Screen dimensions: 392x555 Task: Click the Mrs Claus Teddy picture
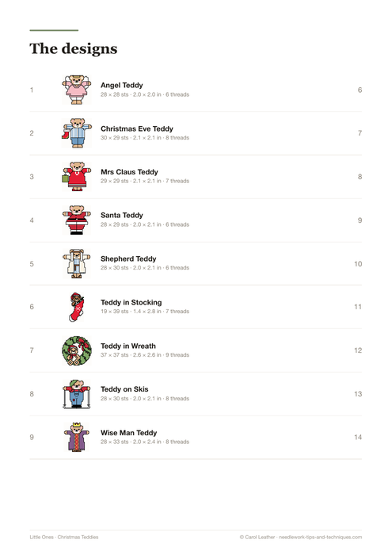[x=77, y=177]
